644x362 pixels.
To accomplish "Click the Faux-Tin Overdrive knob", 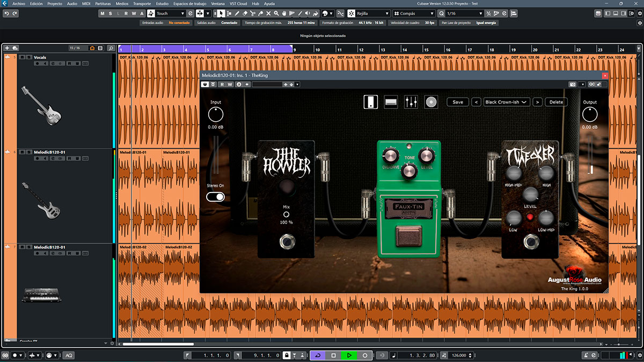I will tap(390, 155).
